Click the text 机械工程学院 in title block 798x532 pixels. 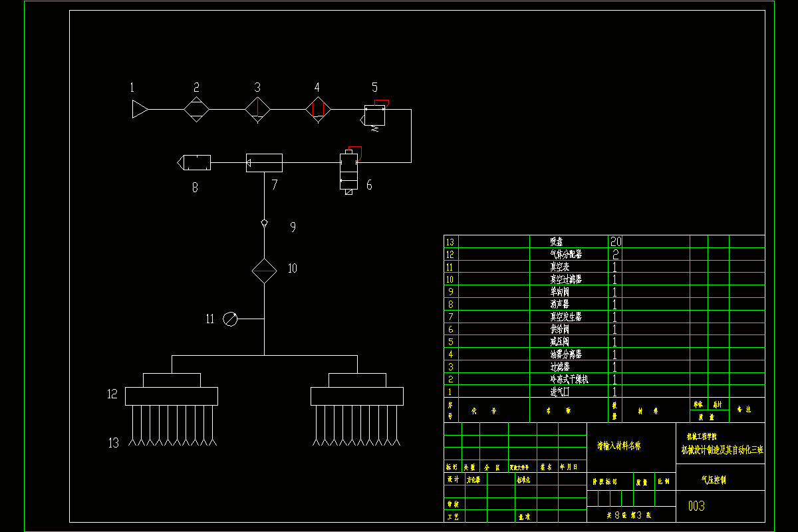702,437
